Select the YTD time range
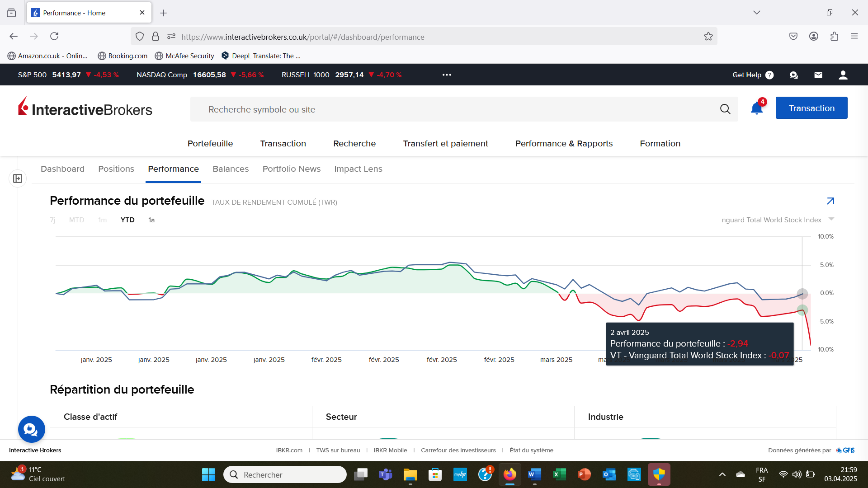This screenshot has height=488, width=868. click(x=127, y=220)
